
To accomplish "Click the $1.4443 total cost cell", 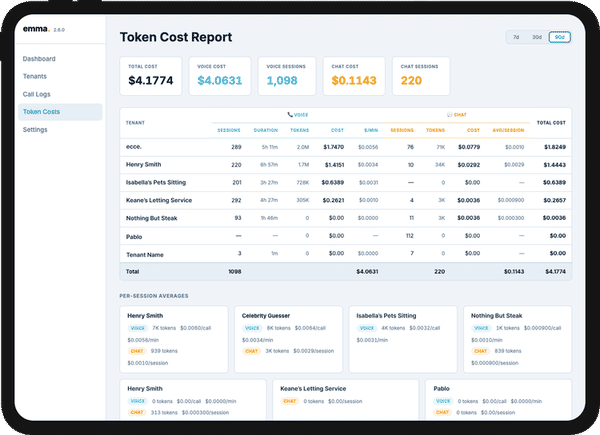I will coord(555,165).
